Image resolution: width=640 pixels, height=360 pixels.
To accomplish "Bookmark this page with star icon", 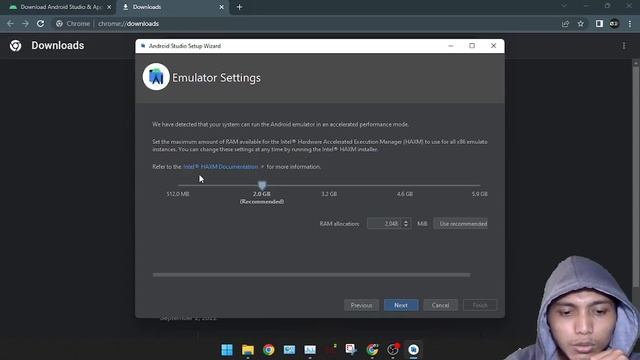I will tap(581, 24).
